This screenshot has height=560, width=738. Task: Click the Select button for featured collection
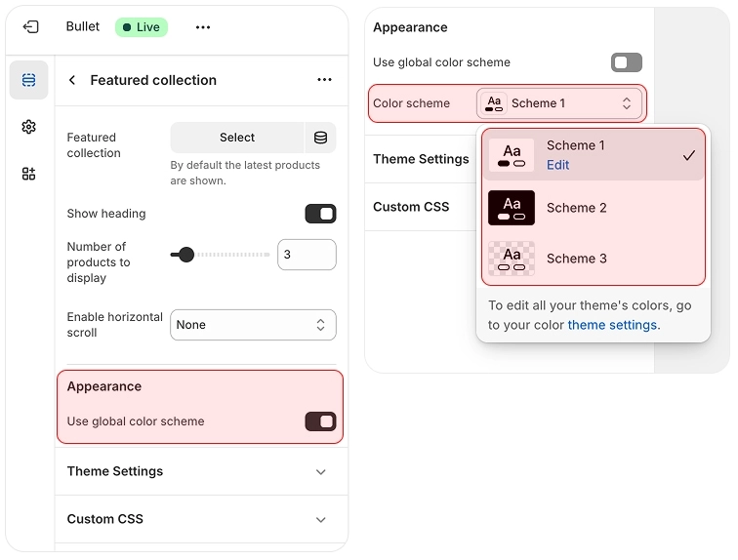[237, 138]
